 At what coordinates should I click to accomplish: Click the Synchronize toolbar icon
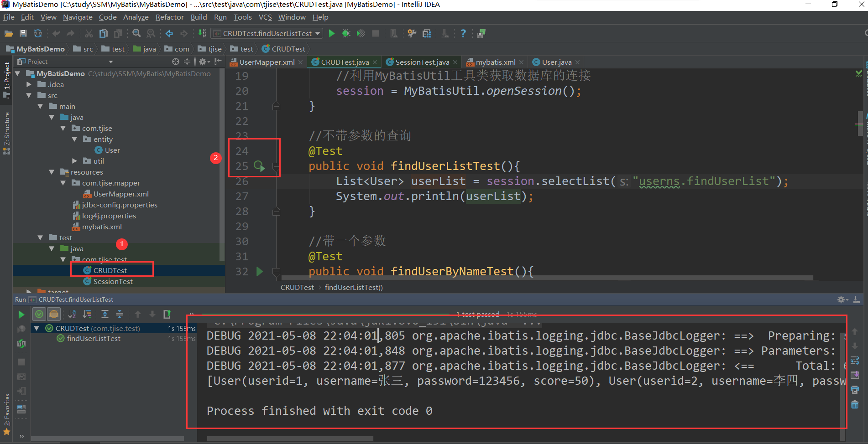pyautogui.click(x=38, y=33)
